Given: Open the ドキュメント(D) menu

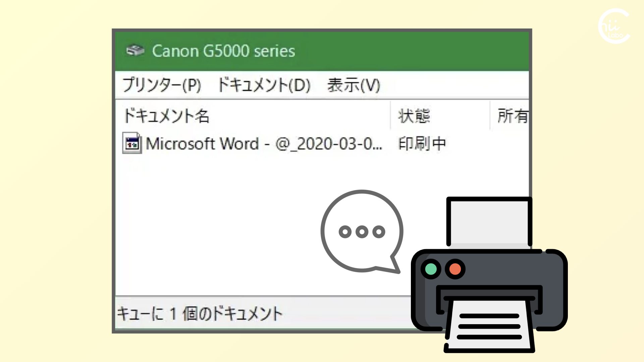Looking at the screenshot, I should coord(264,85).
